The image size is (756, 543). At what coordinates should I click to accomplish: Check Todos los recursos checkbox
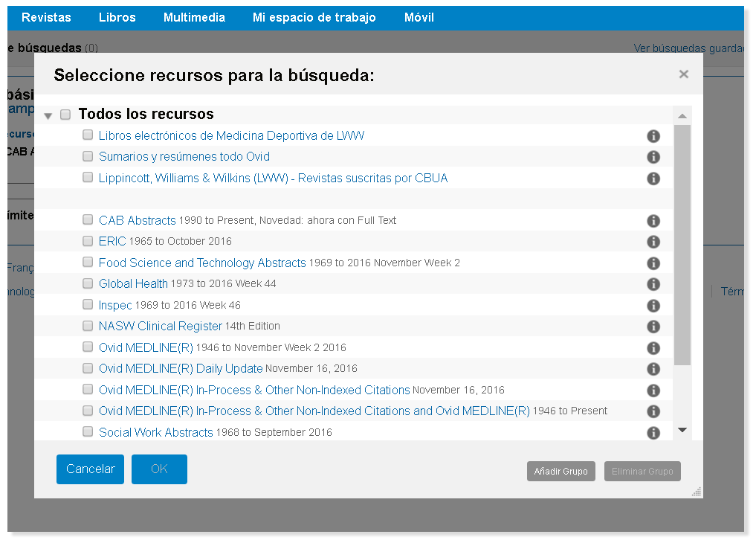click(65, 115)
